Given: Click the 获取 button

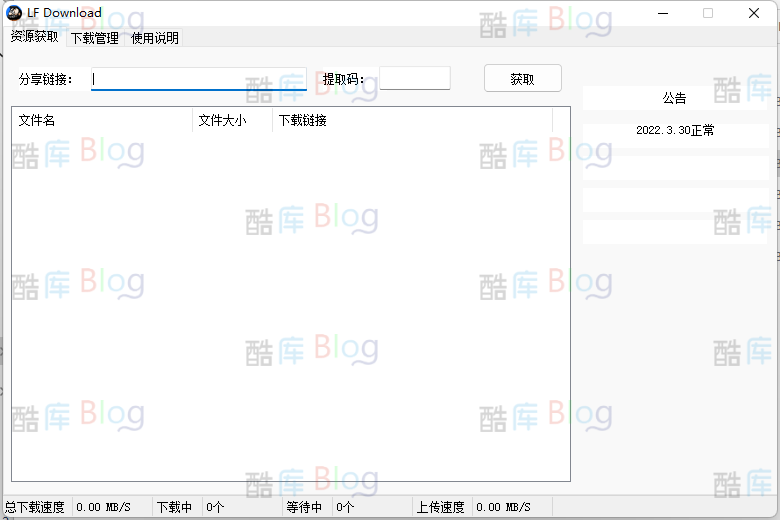Looking at the screenshot, I should (x=523, y=78).
